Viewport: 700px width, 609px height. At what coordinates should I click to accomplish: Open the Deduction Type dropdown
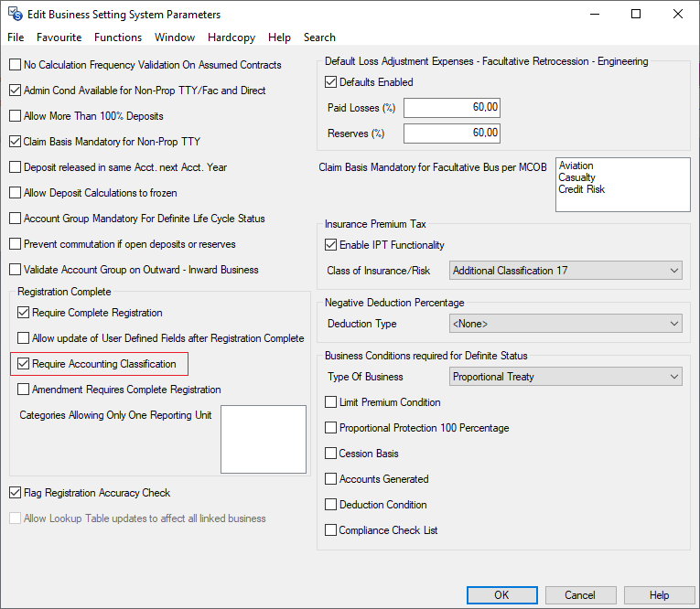pos(566,324)
